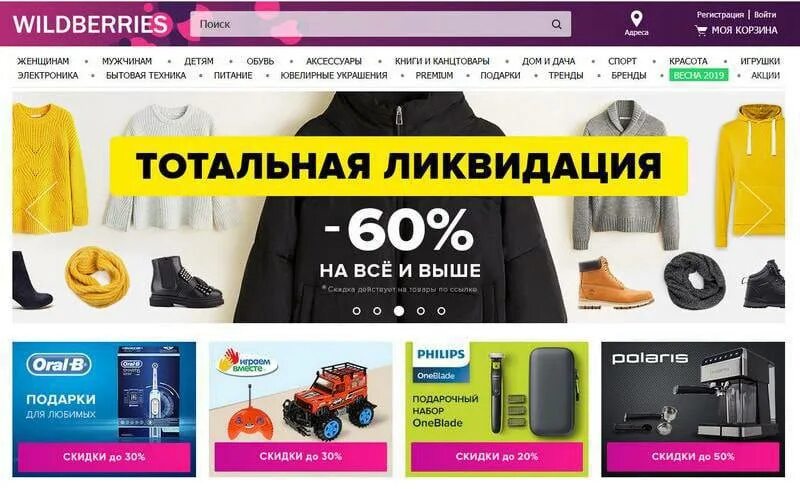Click the Войти login link
Viewport: 800px width, 489px height.
pos(765,15)
